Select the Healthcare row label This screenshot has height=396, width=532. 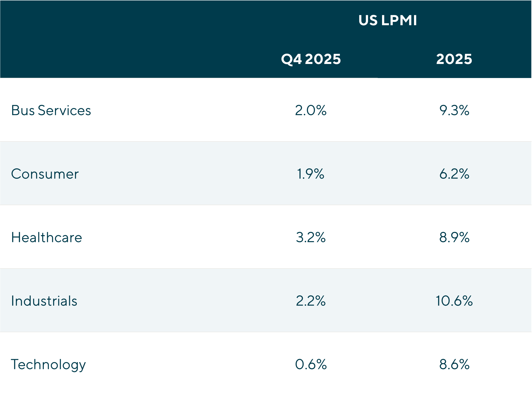pos(47,237)
